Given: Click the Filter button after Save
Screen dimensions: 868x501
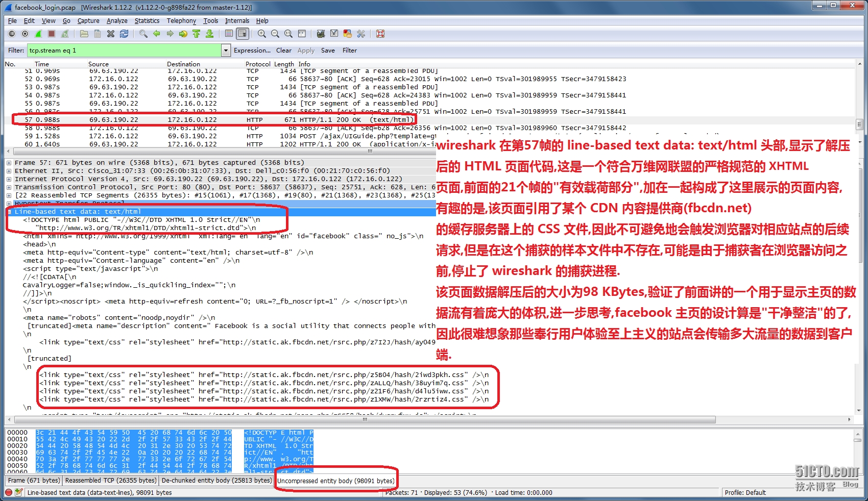Looking at the screenshot, I should point(350,51).
